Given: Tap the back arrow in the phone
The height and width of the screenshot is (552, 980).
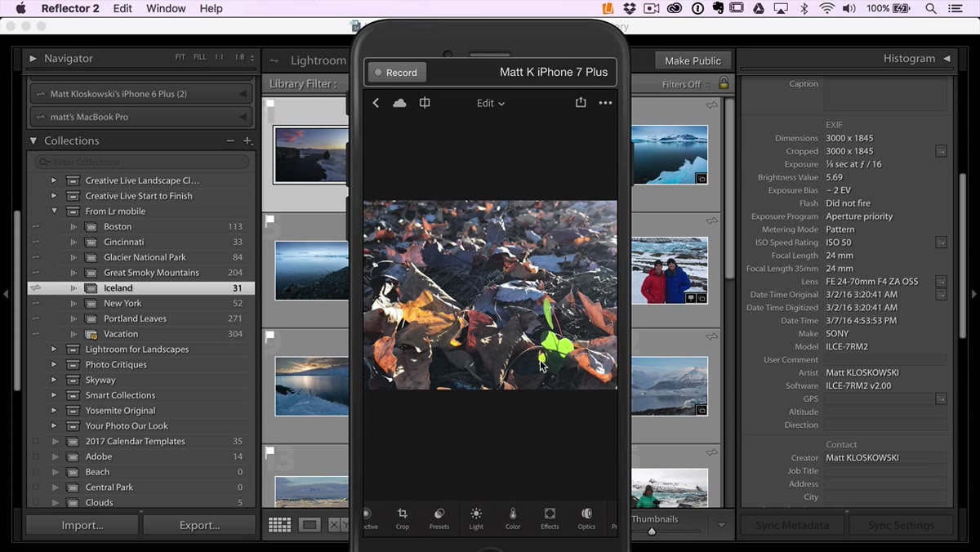Looking at the screenshot, I should click(376, 103).
